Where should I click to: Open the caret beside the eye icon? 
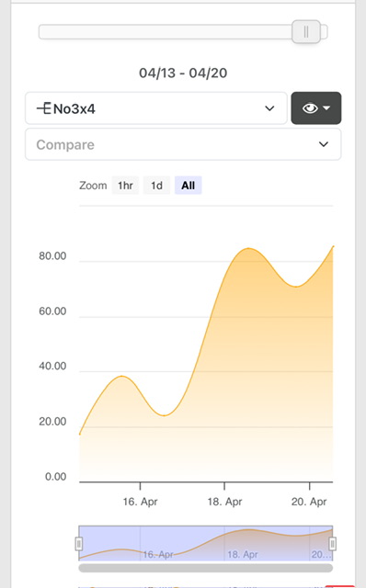click(x=326, y=108)
